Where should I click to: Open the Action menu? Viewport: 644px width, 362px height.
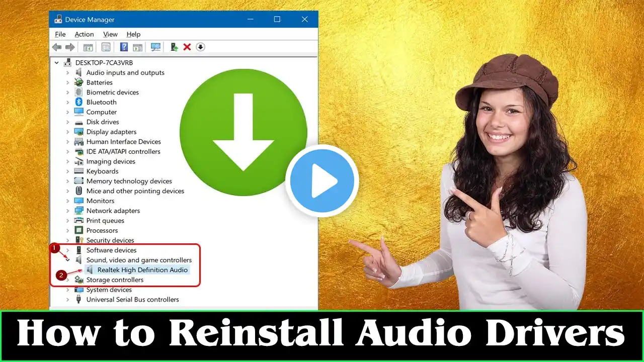point(84,34)
